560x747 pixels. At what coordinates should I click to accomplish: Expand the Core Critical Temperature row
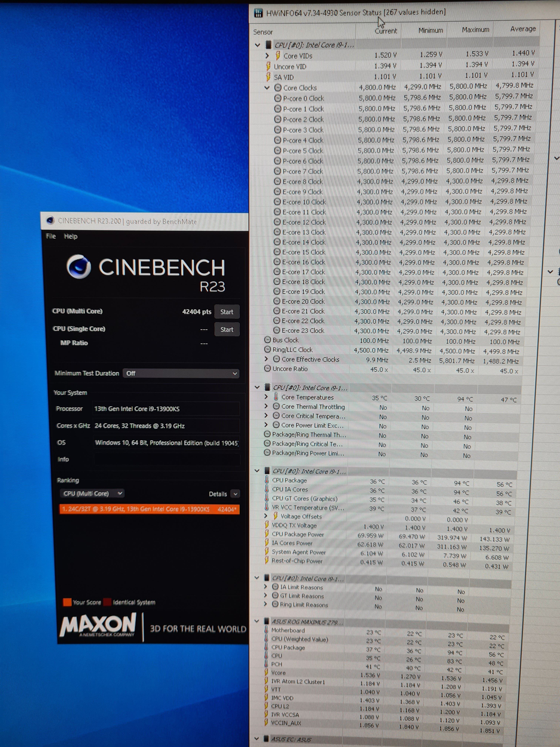266,415
